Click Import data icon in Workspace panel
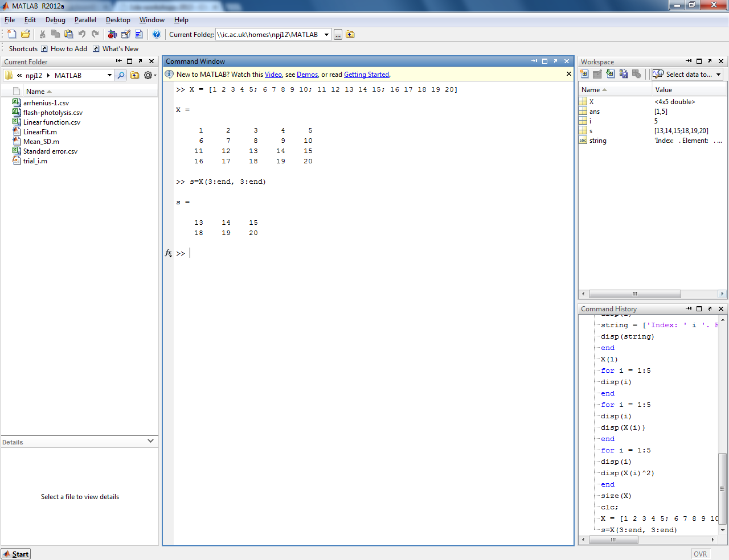The height and width of the screenshot is (560, 729). pyautogui.click(x=610, y=74)
